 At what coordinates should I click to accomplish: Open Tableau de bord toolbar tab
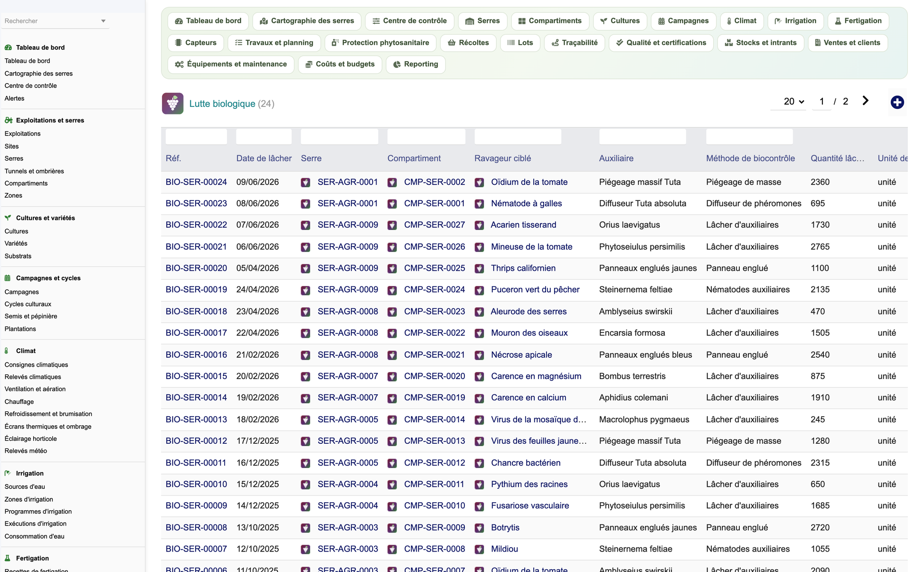(x=208, y=21)
